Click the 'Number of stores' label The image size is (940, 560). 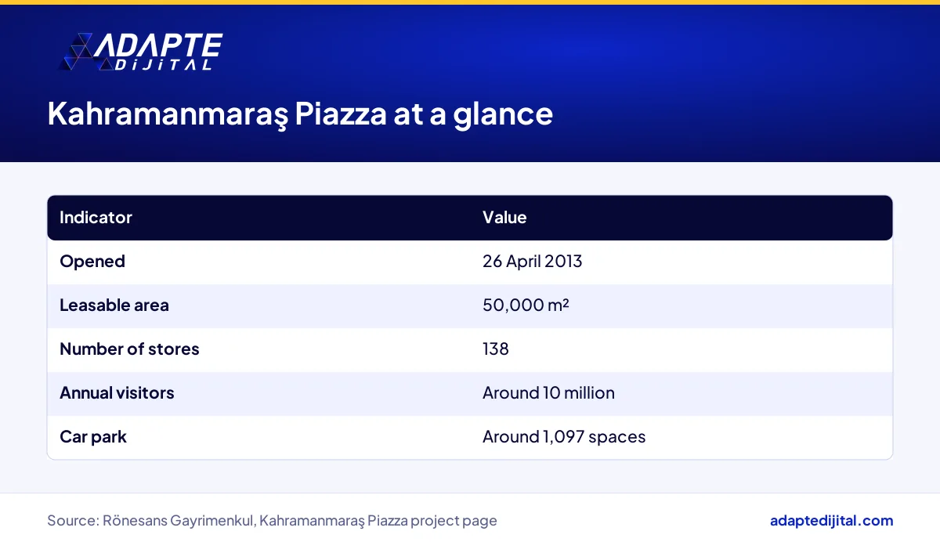(x=129, y=349)
